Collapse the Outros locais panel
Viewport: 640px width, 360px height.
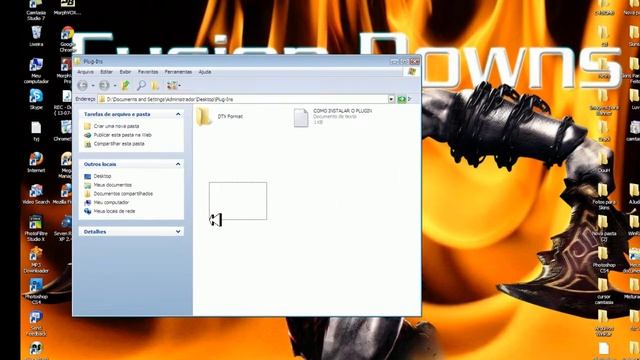178,164
